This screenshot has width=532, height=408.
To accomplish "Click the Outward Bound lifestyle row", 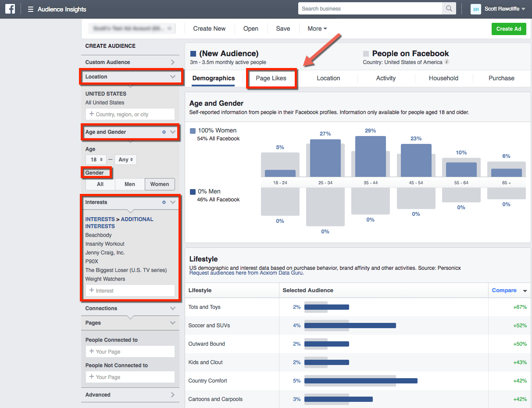I will (x=358, y=344).
